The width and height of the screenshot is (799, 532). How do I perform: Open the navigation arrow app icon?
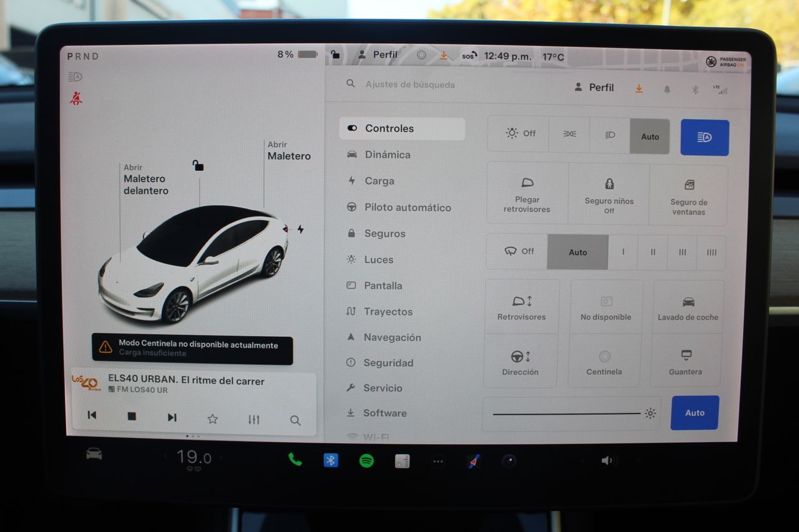(473, 462)
